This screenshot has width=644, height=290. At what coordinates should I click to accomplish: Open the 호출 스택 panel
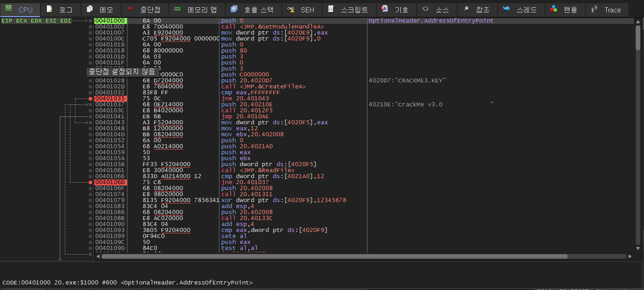pos(255,9)
